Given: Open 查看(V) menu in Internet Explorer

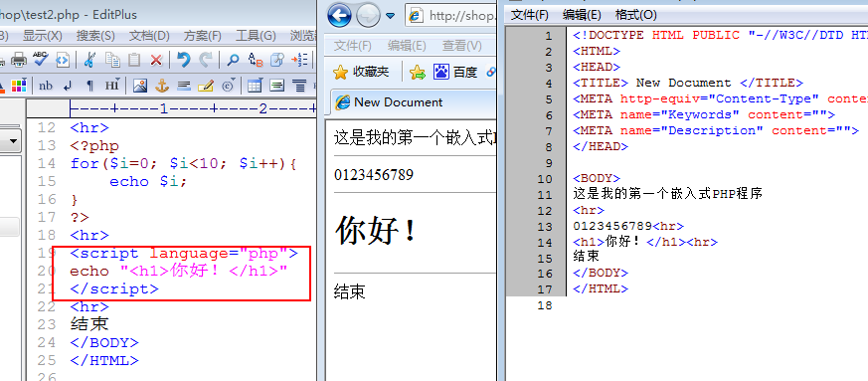Looking at the screenshot, I should [461, 46].
